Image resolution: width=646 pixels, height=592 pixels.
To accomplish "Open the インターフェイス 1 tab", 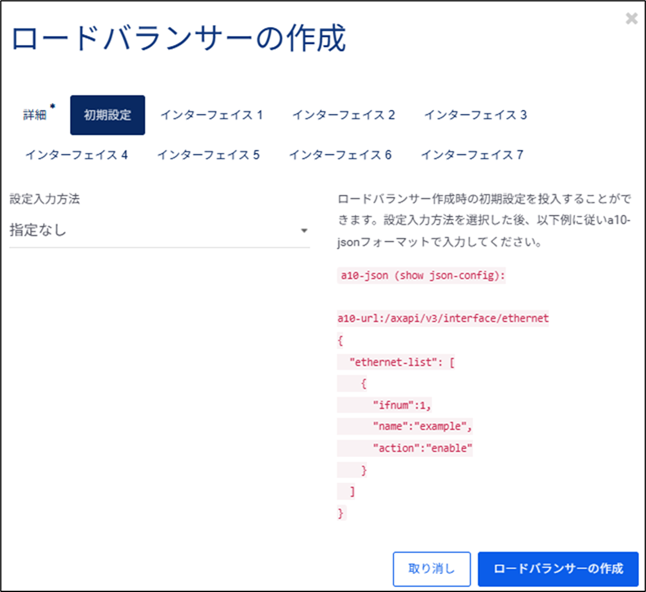I will pyautogui.click(x=211, y=115).
